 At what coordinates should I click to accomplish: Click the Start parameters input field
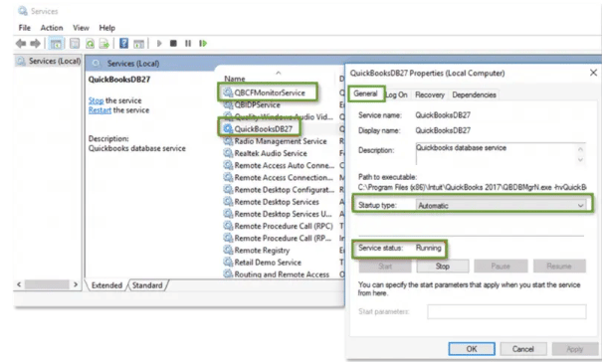506,311
